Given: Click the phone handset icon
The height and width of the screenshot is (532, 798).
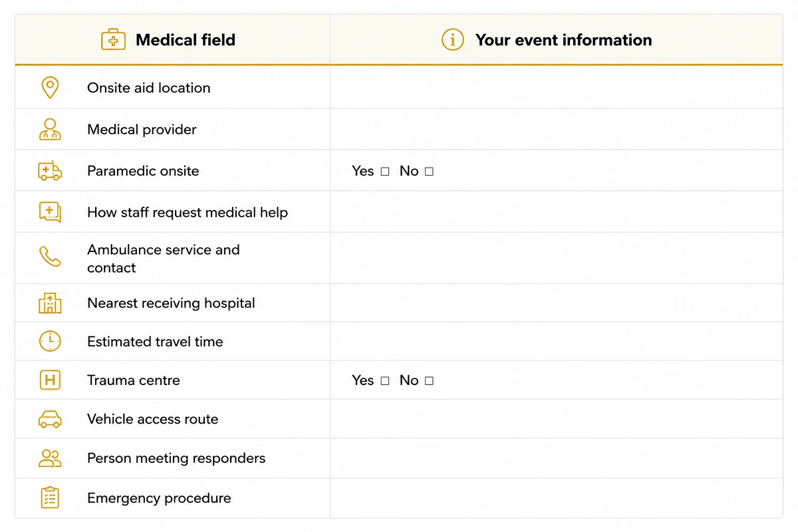Looking at the screenshot, I should point(50,257).
